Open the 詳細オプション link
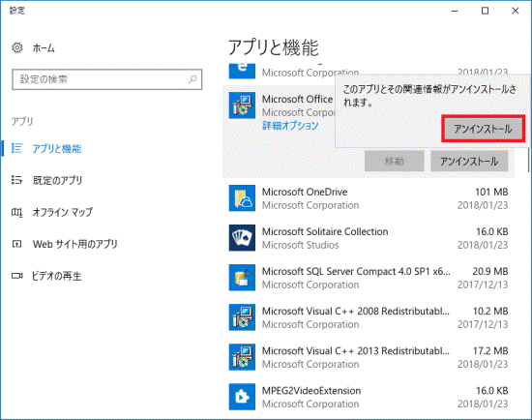Image resolution: width=532 pixels, height=420 pixels. [290, 125]
